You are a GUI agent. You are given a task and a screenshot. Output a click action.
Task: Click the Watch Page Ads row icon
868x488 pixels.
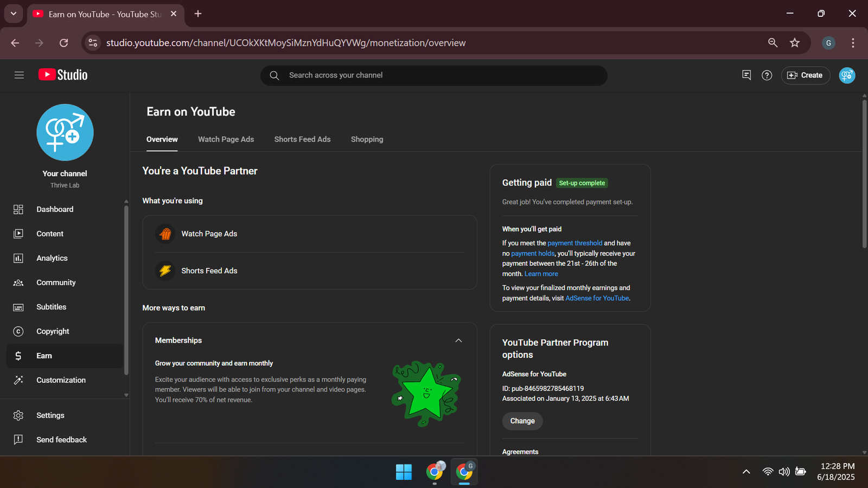pyautogui.click(x=165, y=234)
